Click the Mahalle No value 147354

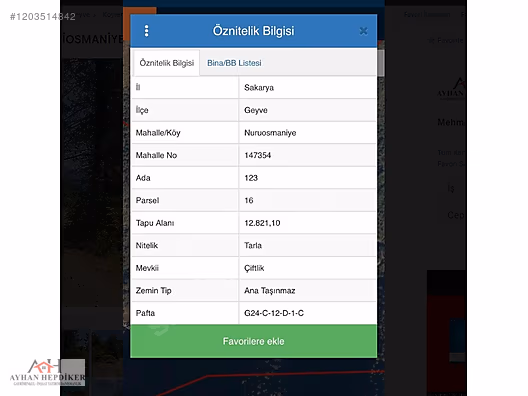pyautogui.click(x=257, y=155)
